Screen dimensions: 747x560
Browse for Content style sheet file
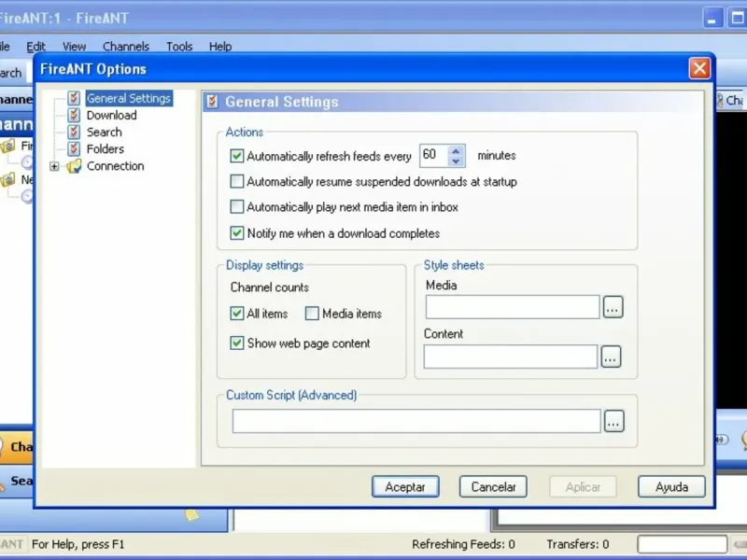[x=611, y=357]
